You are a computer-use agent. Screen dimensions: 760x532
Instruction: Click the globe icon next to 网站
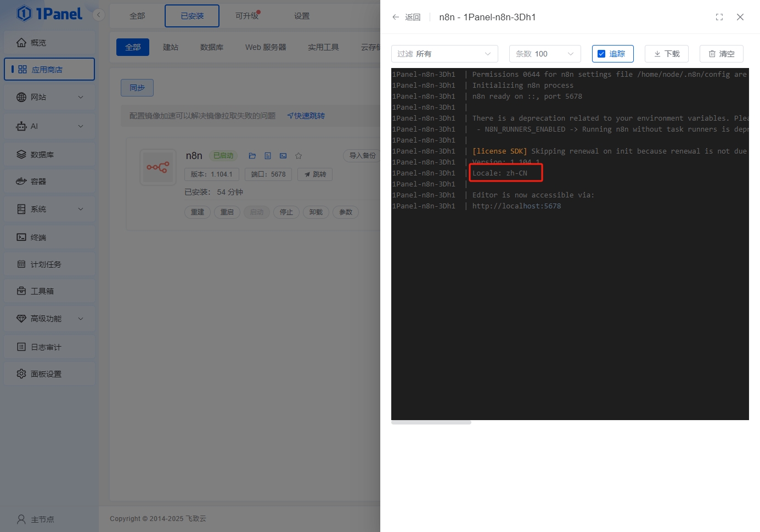21,97
